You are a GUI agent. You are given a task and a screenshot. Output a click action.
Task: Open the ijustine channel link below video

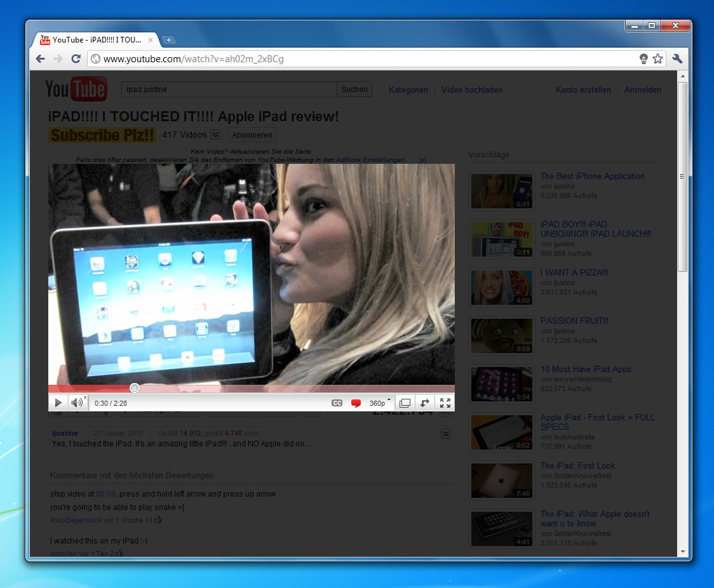(x=65, y=433)
